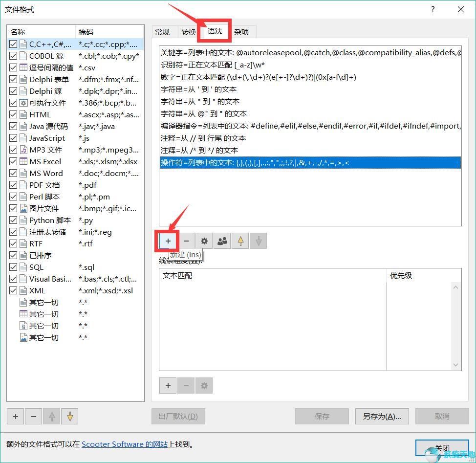Click the XML document icon
Viewport: 476px width, 463px height.
[x=23, y=290]
